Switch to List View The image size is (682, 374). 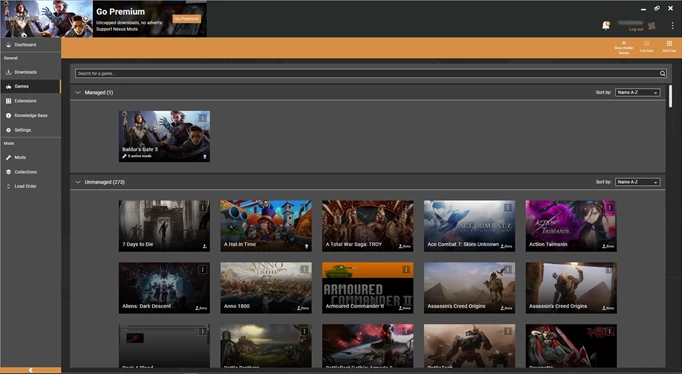(x=646, y=47)
